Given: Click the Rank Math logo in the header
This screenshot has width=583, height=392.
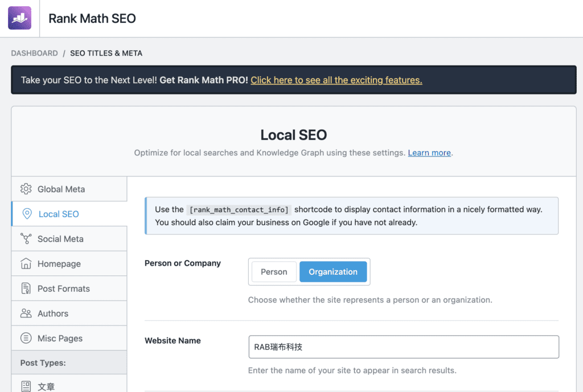Looking at the screenshot, I should 19,18.
